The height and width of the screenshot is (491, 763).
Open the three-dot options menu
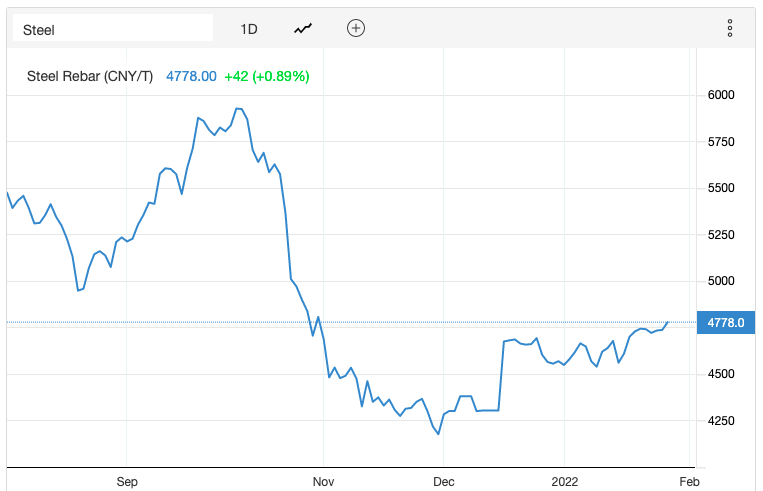coord(730,29)
